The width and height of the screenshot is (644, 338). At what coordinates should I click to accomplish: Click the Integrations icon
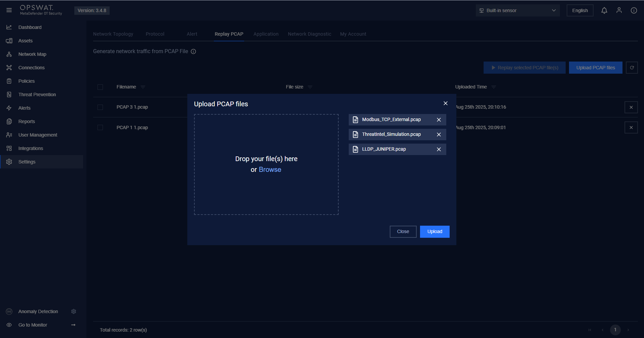9,148
